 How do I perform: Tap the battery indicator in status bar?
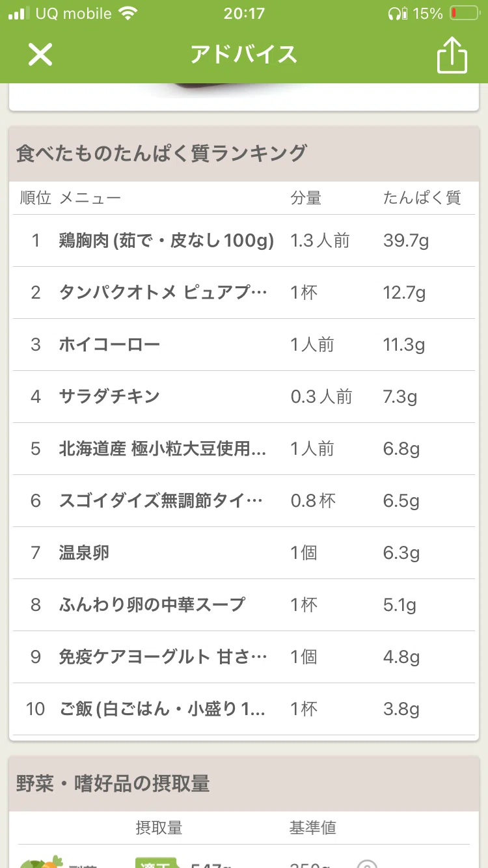(465, 13)
